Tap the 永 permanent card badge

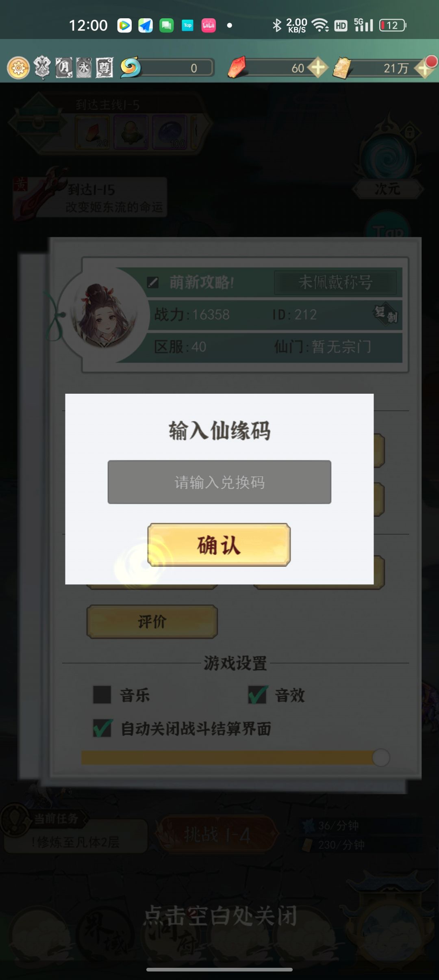click(x=84, y=67)
